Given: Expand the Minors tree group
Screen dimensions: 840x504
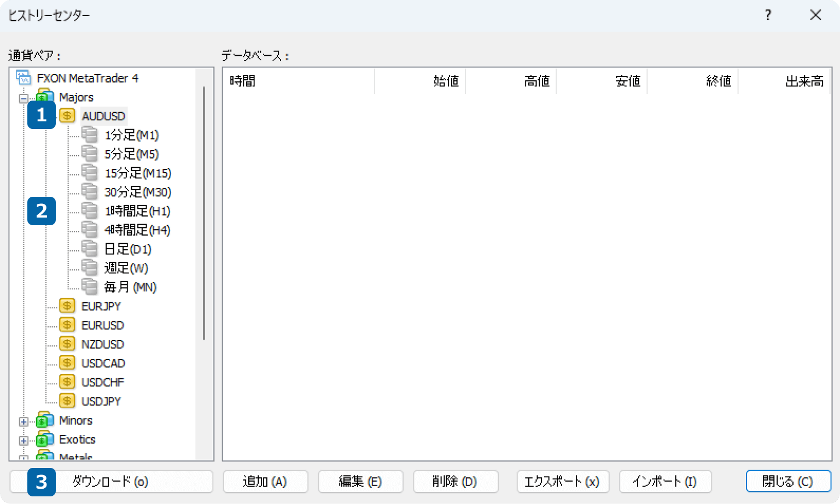Looking at the screenshot, I should [x=24, y=421].
